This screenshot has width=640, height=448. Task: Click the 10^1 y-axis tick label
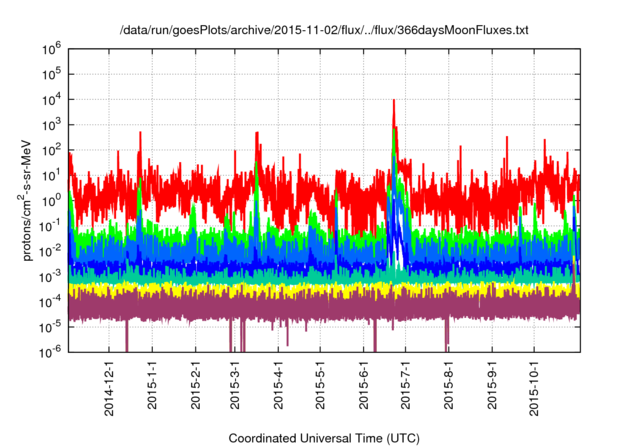pyautogui.click(x=51, y=176)
